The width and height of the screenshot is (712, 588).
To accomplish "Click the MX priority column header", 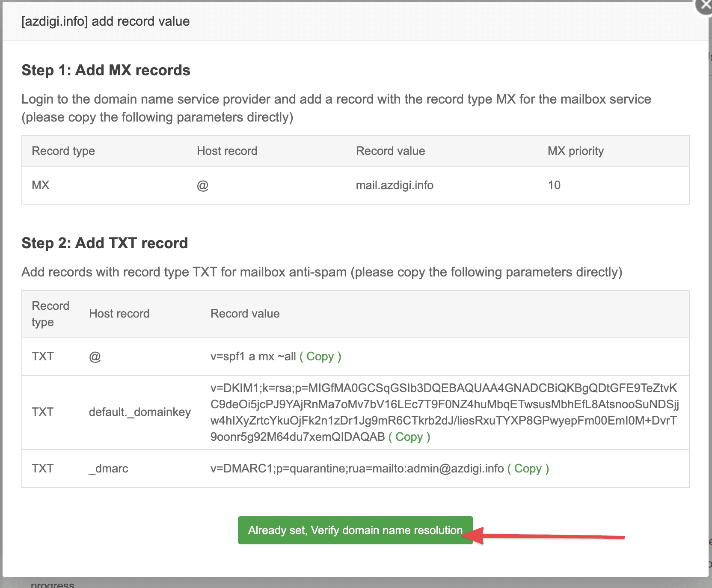I will 576,151.
